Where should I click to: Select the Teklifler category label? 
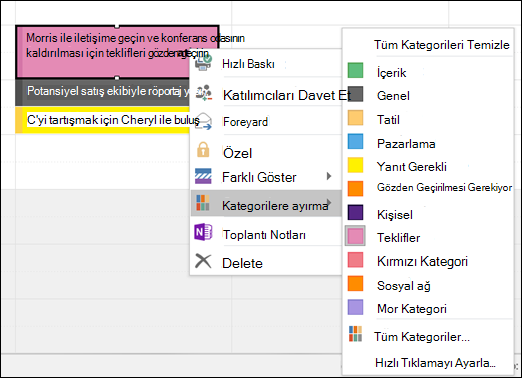tap(399, 238)
